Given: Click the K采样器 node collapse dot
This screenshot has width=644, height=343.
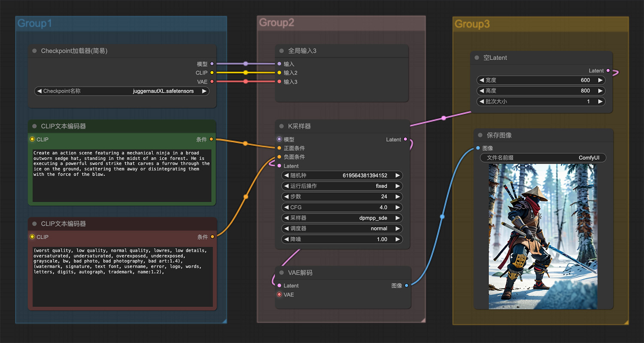Looking at the screenshot, I should click(x=282, y=126).
